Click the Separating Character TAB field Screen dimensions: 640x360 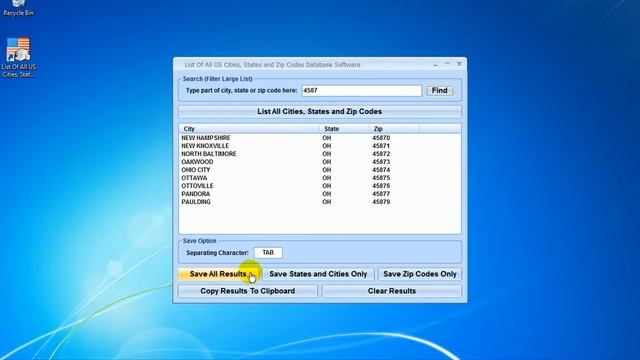[268, 253]
